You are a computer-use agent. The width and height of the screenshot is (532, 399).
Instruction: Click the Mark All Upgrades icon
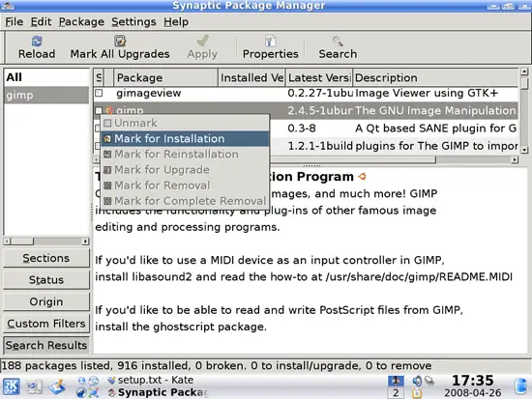coord(120,41)
